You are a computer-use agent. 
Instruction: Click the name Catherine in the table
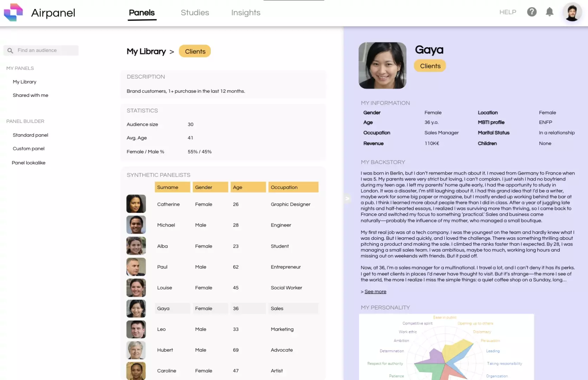pyautogui.click(x=168, y=204)
